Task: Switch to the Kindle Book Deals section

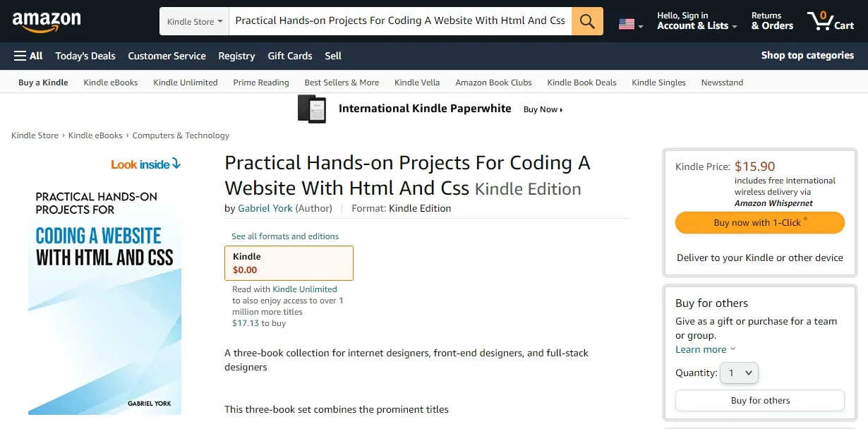Action: pos(581,82)
